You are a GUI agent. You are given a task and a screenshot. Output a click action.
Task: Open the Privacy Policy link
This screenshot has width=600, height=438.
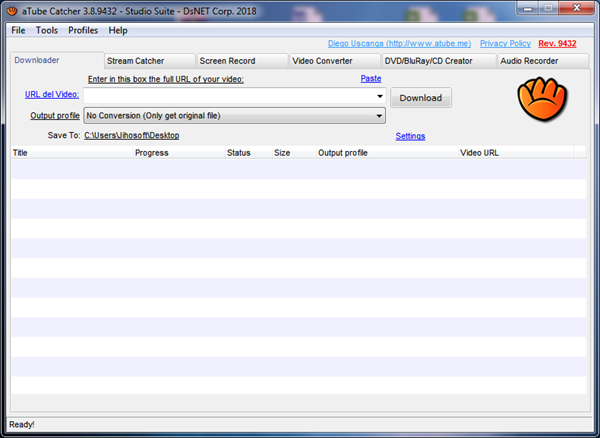pos(505,44)
